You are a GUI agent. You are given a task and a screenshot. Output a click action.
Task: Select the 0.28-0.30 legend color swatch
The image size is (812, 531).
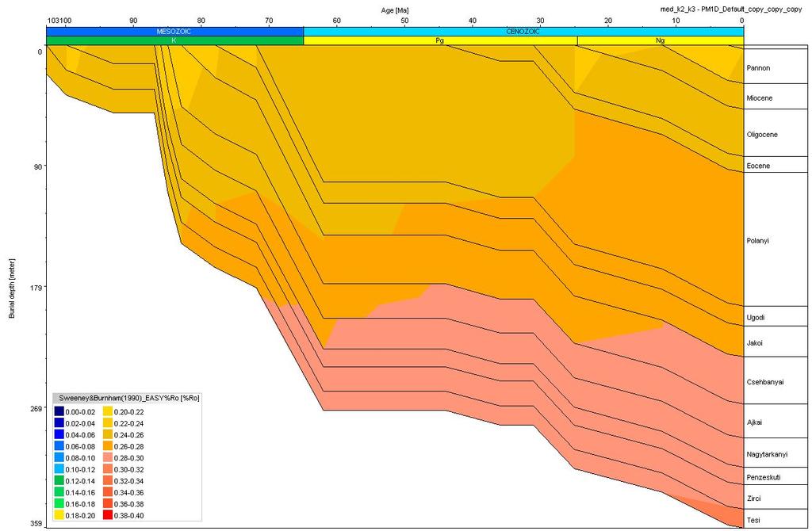[108, 458]
